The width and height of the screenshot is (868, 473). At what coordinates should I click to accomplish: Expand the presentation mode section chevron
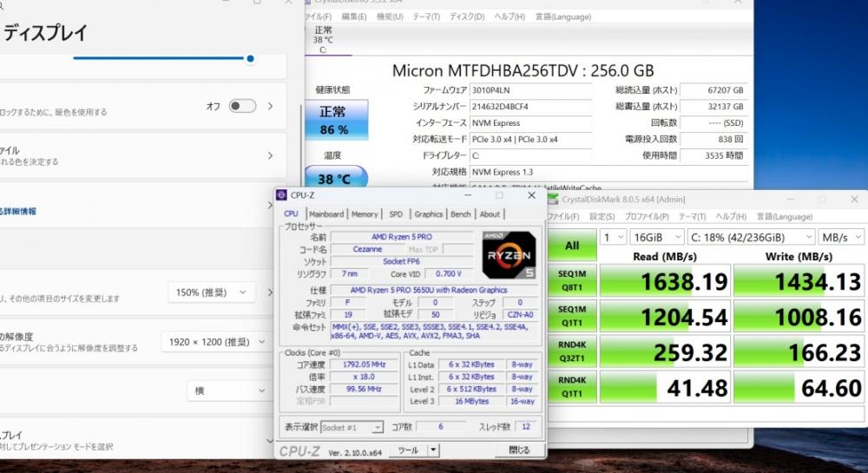pos(270,441)
